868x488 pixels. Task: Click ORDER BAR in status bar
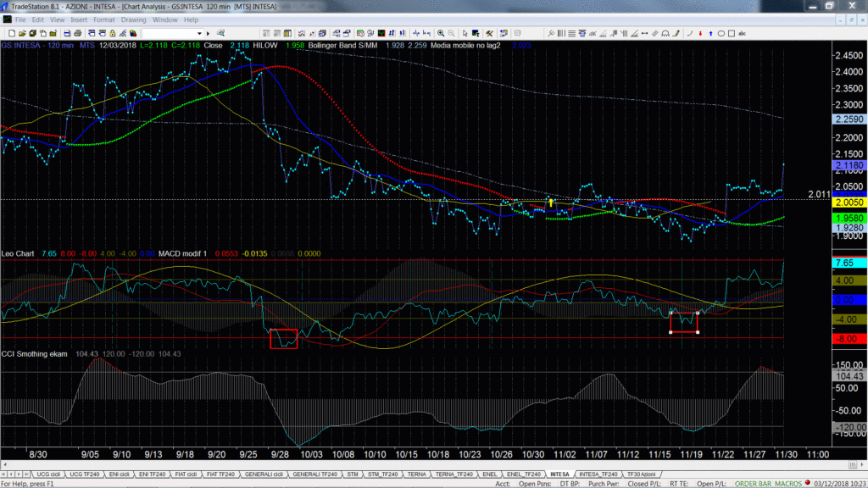[753, 484]
